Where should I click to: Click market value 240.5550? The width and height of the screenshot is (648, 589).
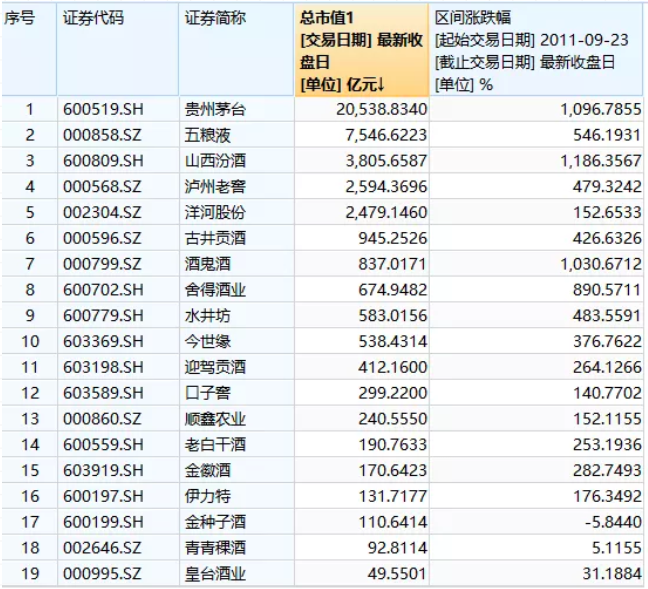pos(393,419)
